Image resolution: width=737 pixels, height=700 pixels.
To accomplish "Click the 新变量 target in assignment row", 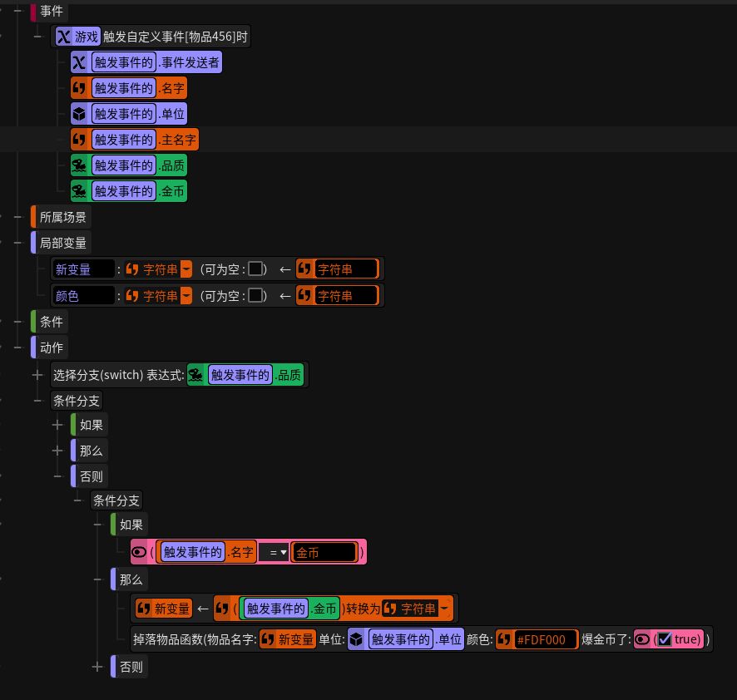I will [x=164, y=609].
